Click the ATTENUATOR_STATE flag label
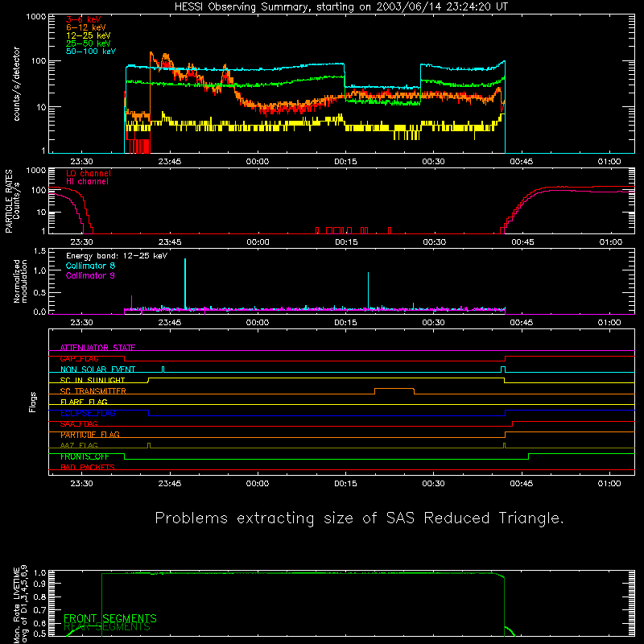This screenshot has width=644, height=644. coord(97,348)
